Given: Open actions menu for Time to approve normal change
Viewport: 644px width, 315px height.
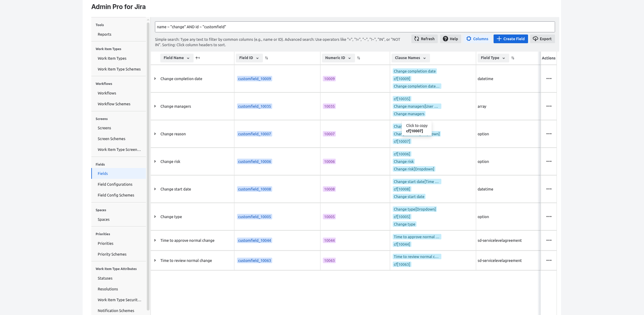Looking at the screenshot, I should click(549, 240).
